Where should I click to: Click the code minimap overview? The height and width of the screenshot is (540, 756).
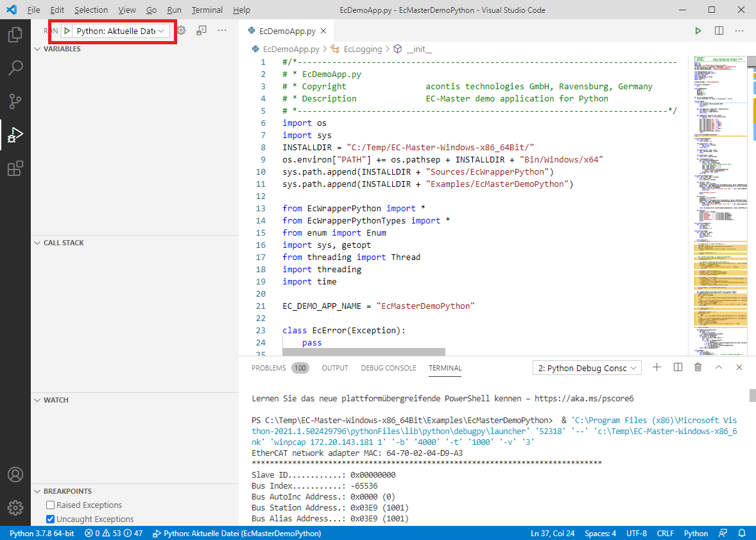719,193
